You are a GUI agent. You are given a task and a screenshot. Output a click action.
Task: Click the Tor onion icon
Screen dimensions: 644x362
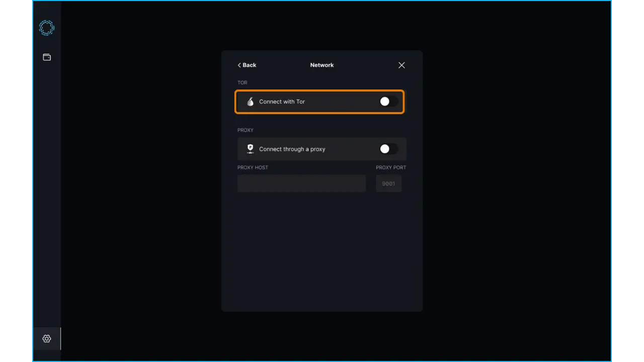250,102
